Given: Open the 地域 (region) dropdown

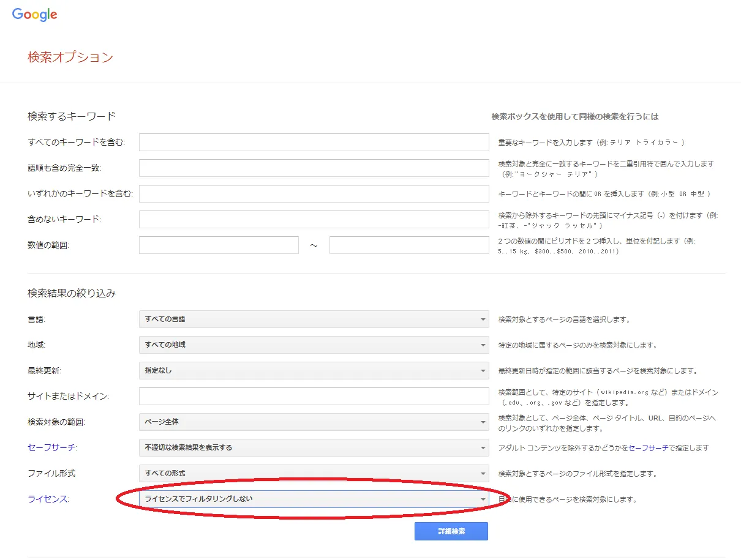Looking at the screenshot, I should click(314, 345).
